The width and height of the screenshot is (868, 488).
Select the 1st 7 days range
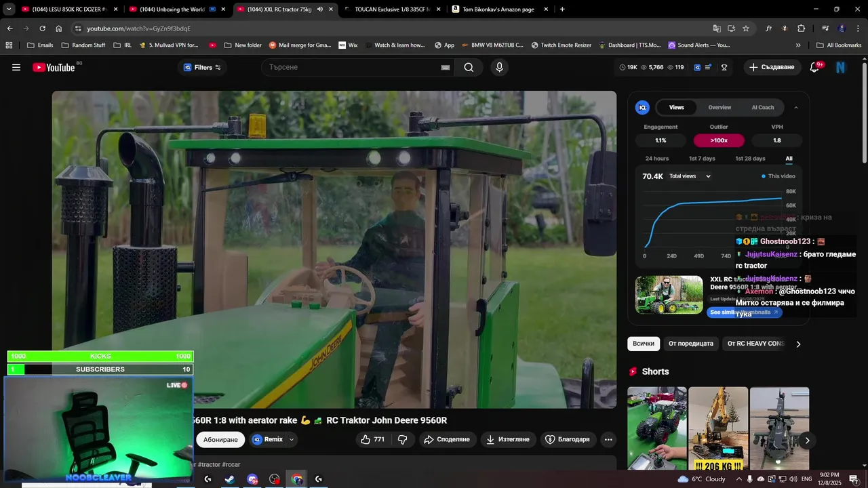(x=702, y=159)
